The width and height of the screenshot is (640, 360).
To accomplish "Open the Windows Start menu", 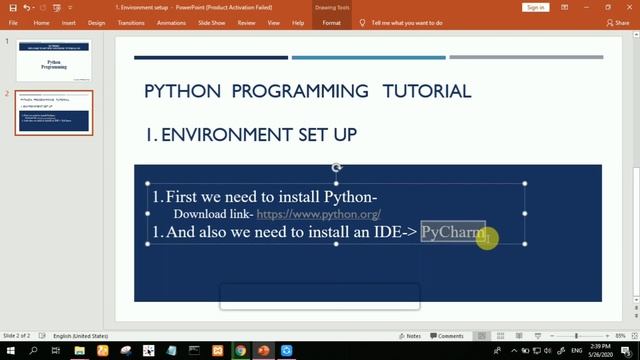I will 11,351.
